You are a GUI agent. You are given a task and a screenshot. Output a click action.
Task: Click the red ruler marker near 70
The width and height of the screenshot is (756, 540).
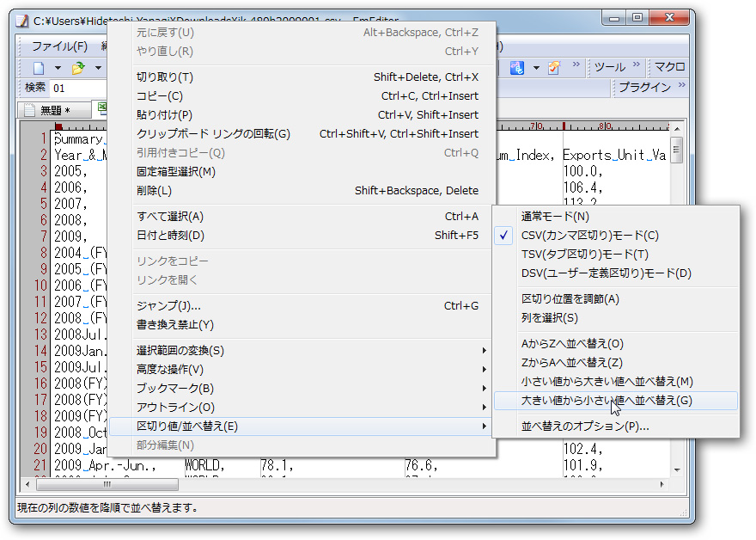pos(564,126)
